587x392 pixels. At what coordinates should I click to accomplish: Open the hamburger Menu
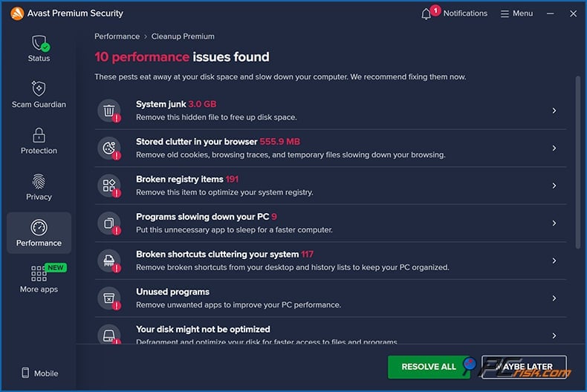[x=516, y=14]
